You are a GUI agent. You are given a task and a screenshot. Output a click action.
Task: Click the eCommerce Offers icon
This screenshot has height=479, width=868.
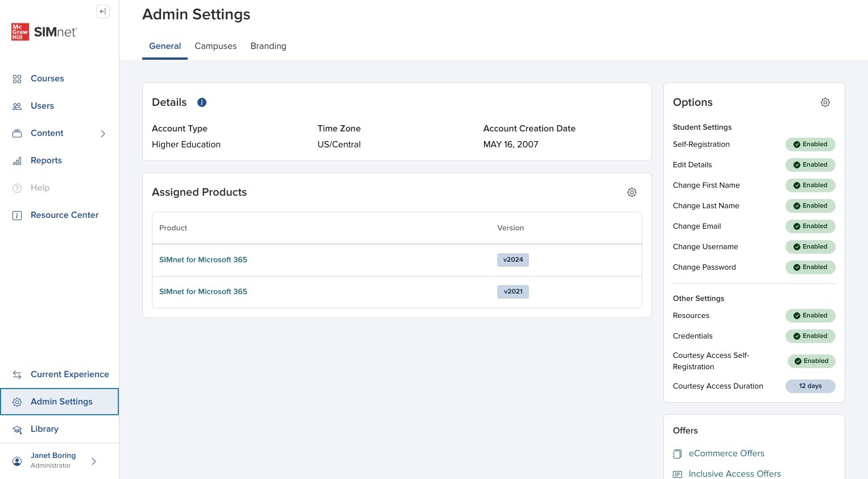click(x=677, y=454)
